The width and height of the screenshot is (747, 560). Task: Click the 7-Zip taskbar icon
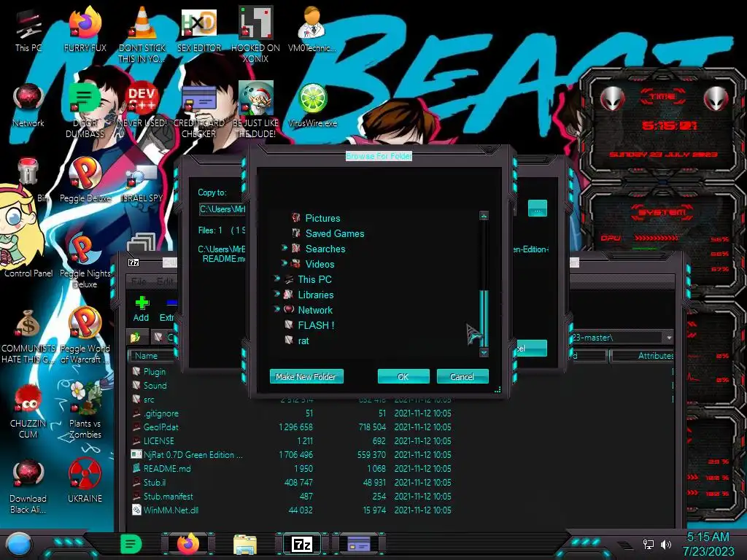click(x=301, y=544)
